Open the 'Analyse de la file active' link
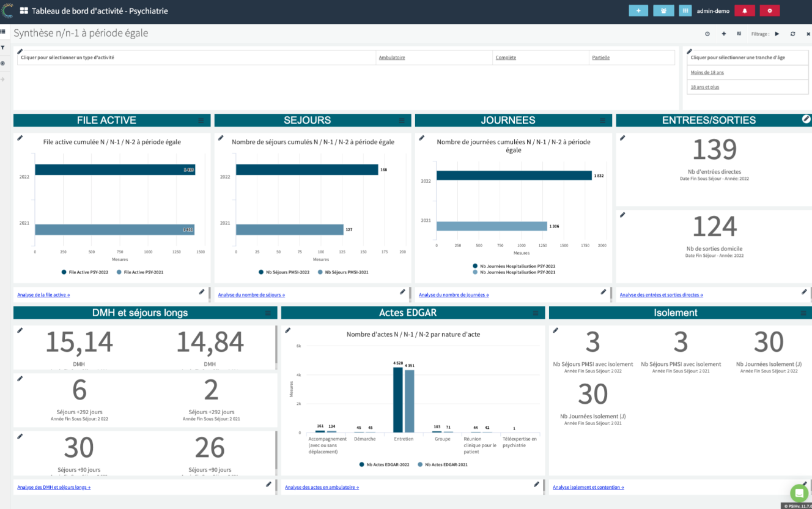Image resolution: width=812 pixels, height=509 pixels. click(43, 295)
